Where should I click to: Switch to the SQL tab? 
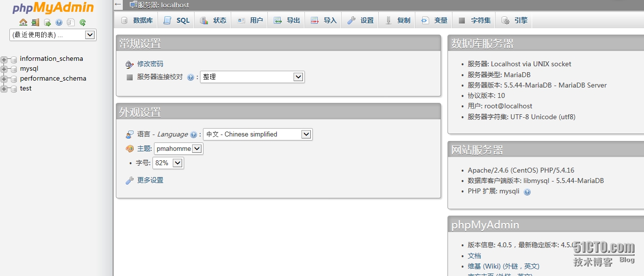pyautogui.click(x=177, y=20)
